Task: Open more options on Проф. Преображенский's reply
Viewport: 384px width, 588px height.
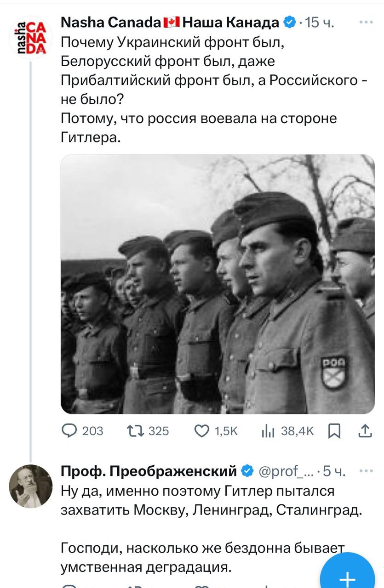Action: pos(366,470)
